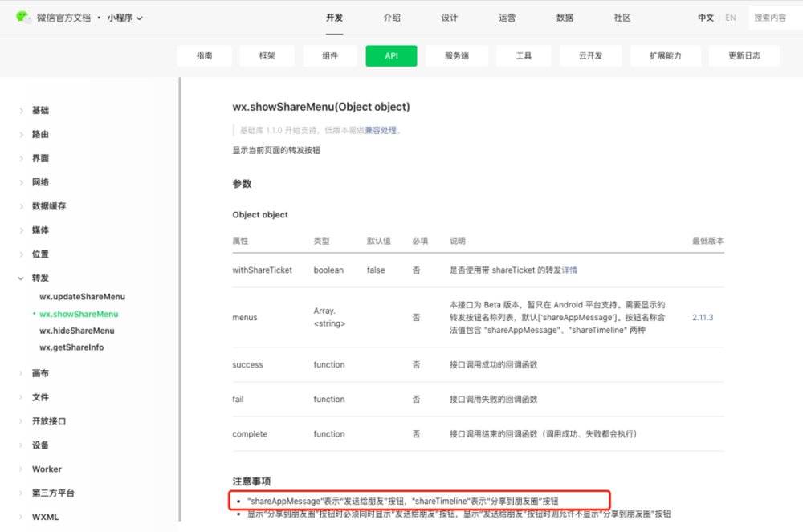Viewport: 803px width, 532px height.
Task: Collapse the 转发 sidebar section
Action: coord(39,278)
